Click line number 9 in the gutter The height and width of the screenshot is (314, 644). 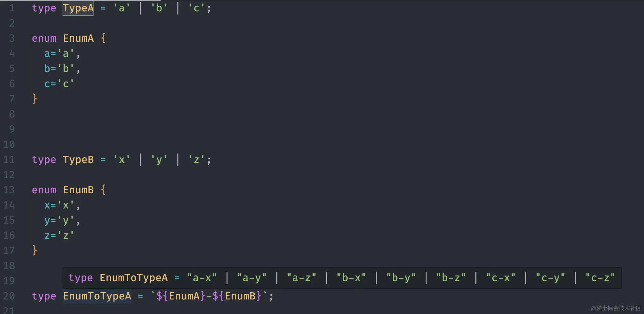[x=12, y=130]
